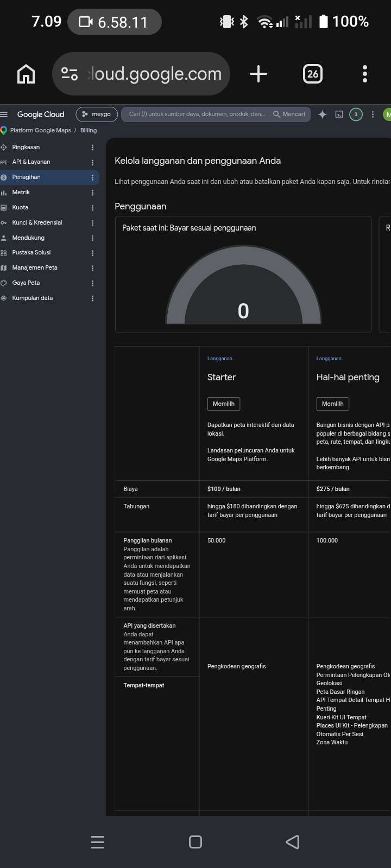Click the Tabungan row label

[136, 506]
